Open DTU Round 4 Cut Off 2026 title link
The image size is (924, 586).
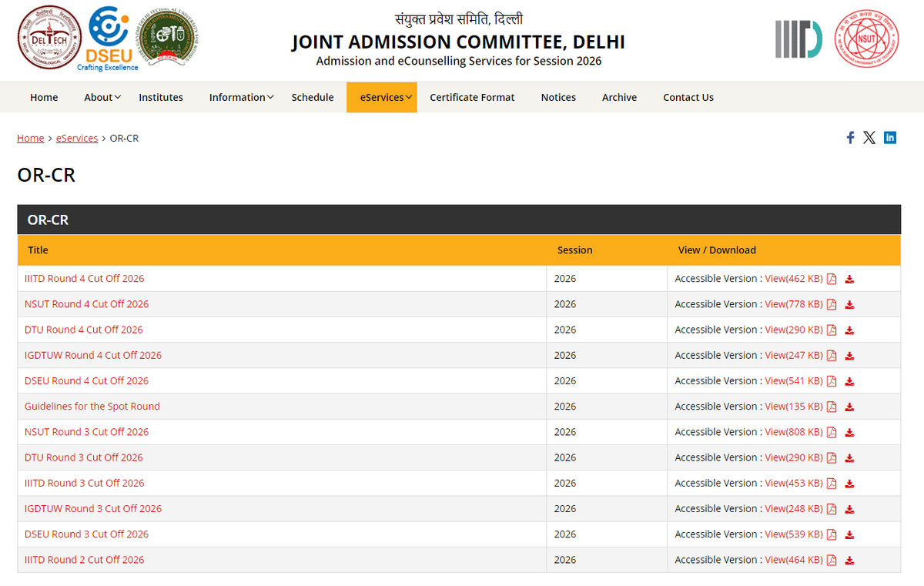[x=83, y=330]
